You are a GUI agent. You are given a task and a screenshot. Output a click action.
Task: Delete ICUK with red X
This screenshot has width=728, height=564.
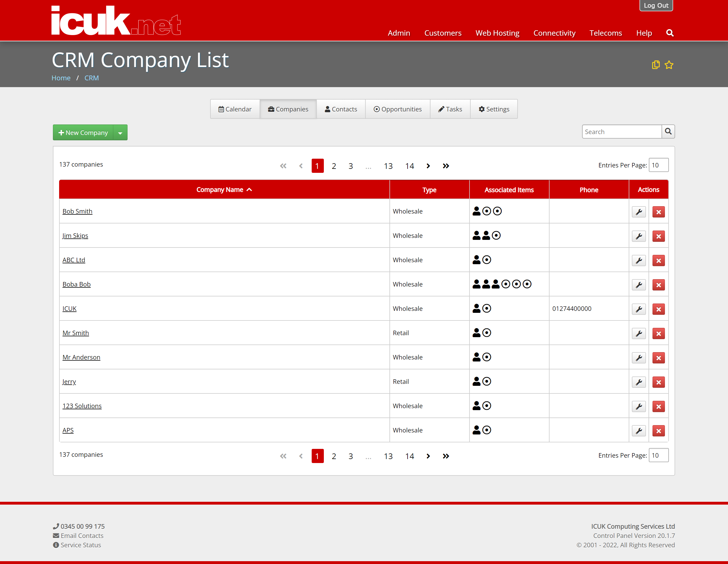658,309
